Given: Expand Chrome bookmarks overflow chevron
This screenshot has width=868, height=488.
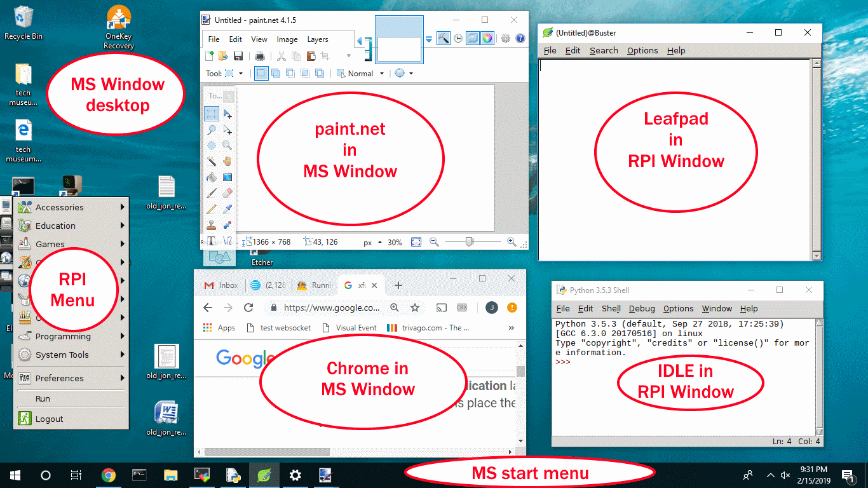Looking at the screenshot, I should (x=512, y=328).
